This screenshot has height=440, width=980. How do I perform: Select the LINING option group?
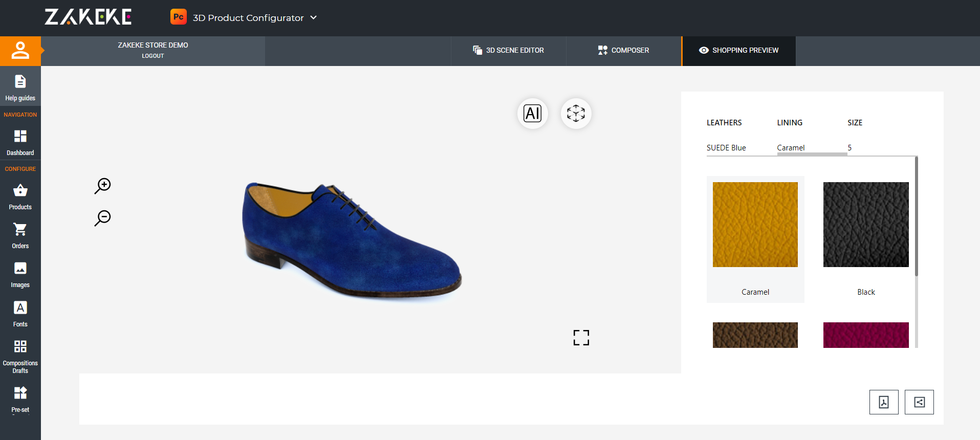[x=790, y=123]
